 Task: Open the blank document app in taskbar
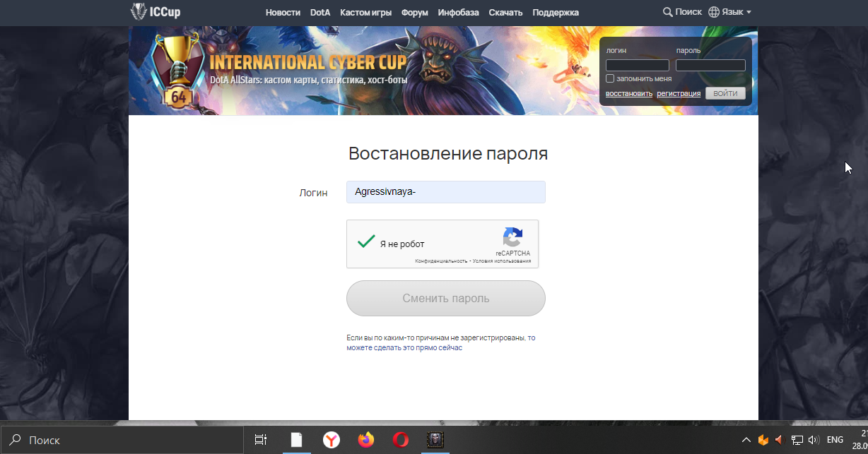coord(297,440)
